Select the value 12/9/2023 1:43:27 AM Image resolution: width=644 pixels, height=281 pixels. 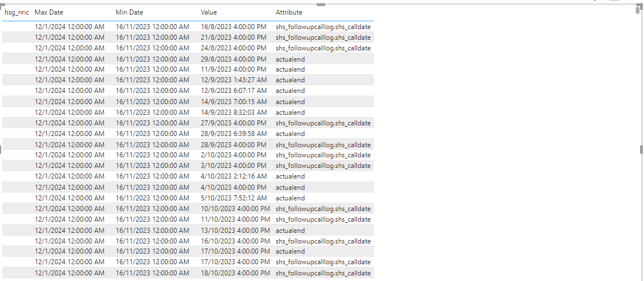click(234, 80)
